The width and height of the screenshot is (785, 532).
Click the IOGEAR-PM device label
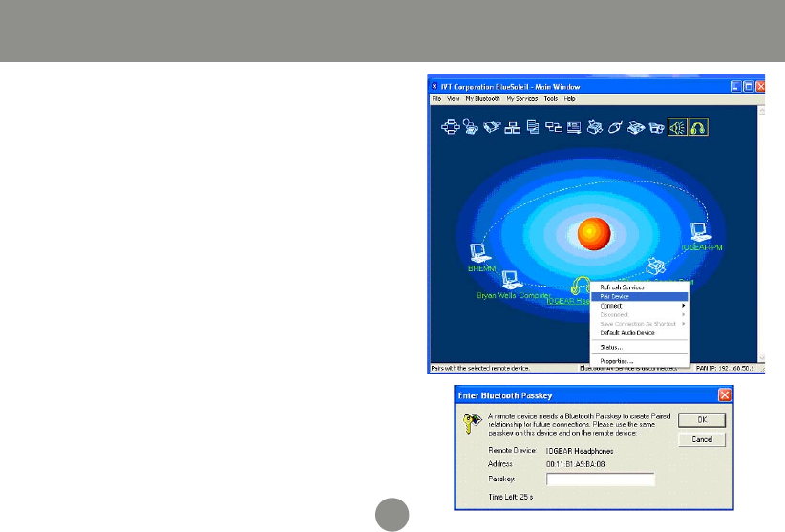click(x=701, y=247)
